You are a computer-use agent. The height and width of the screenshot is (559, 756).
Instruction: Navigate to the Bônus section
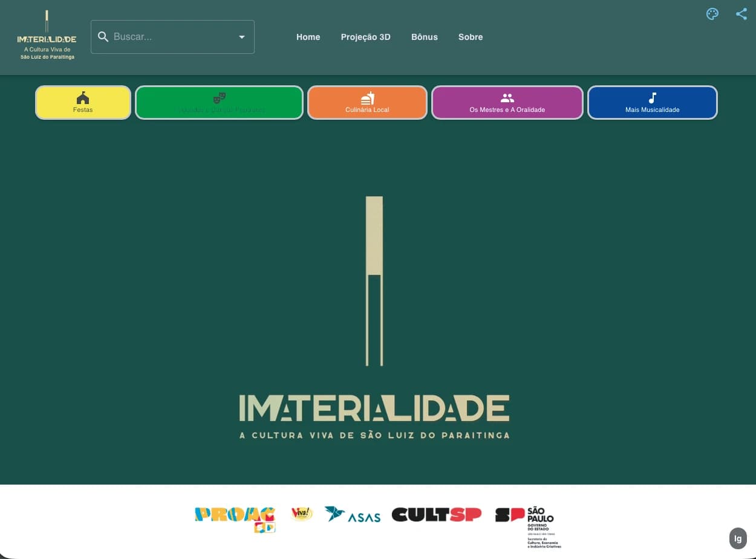coord(424,37)
